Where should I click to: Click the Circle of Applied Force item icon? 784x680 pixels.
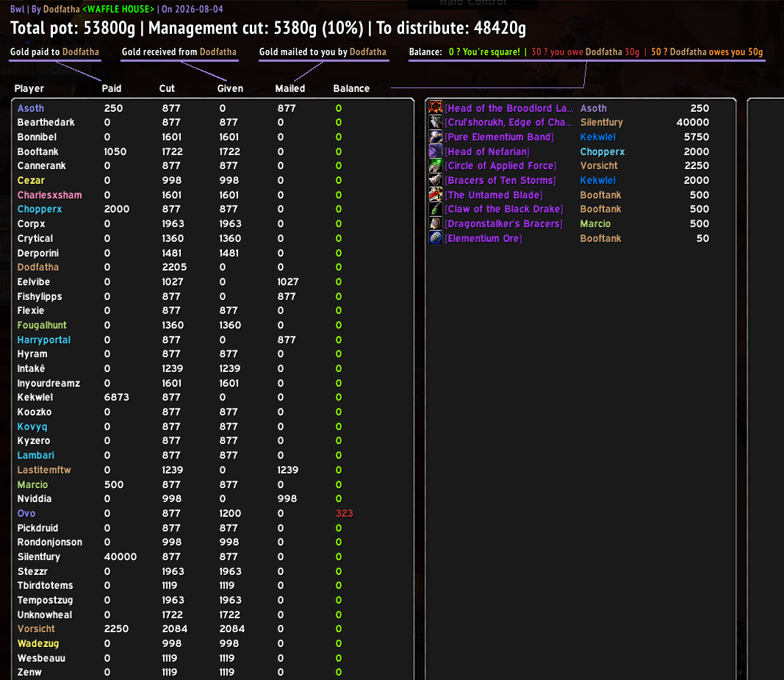click(x=436, y=165)
